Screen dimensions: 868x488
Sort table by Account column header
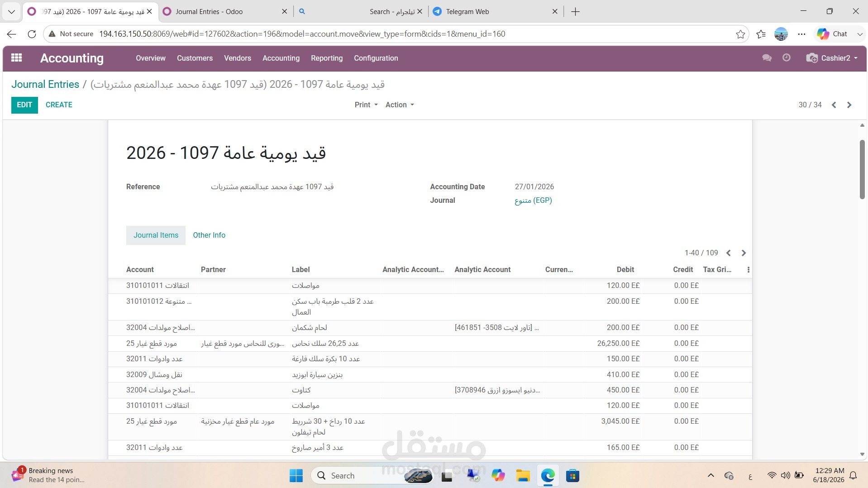140,270
